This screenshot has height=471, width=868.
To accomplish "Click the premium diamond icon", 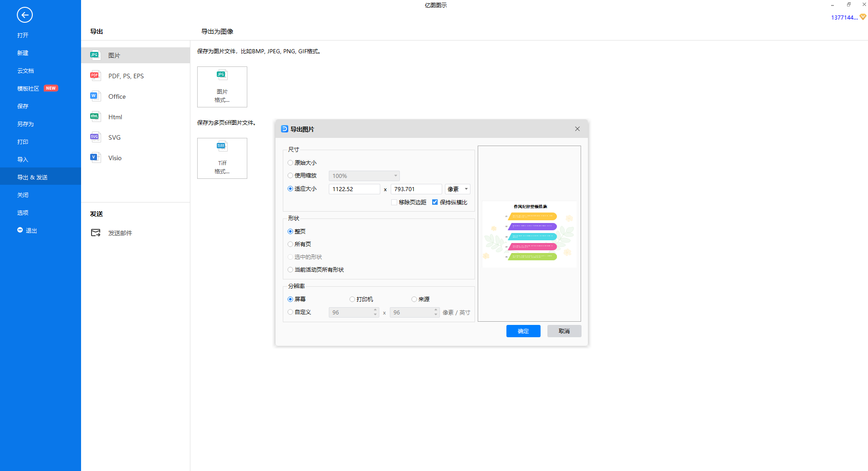I will [x=863, y=17].
